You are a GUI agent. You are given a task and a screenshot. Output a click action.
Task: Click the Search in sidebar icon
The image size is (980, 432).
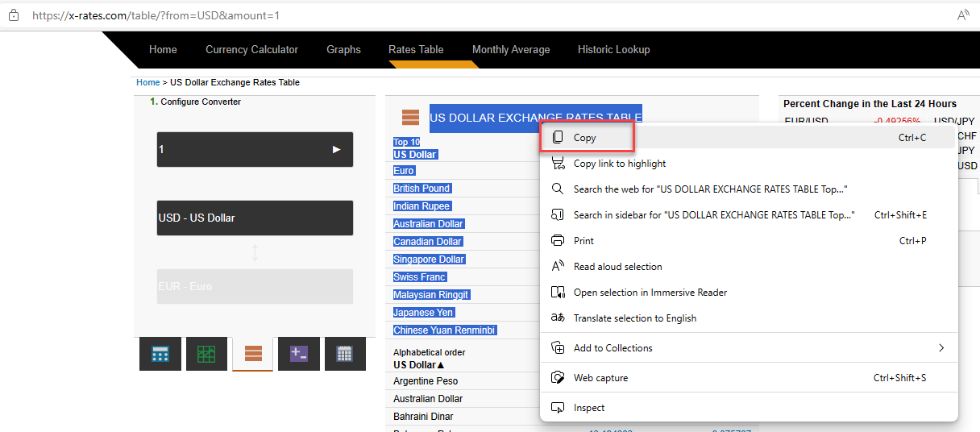558,215
